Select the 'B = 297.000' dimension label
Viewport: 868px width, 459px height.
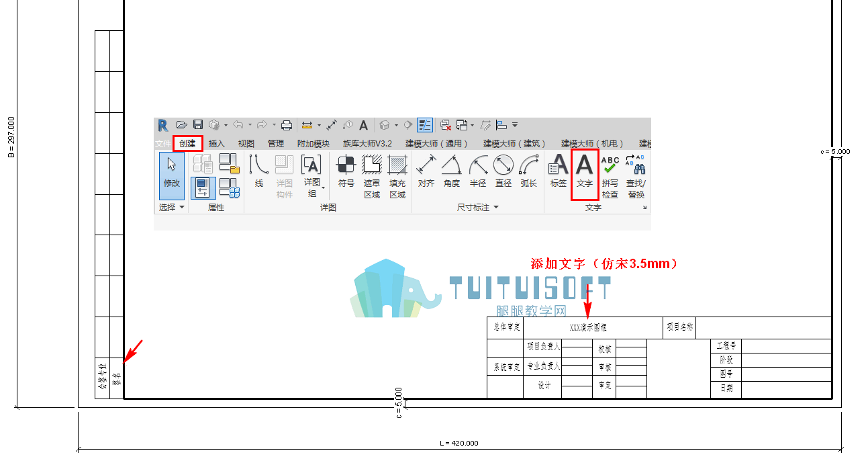click(11, 137)
